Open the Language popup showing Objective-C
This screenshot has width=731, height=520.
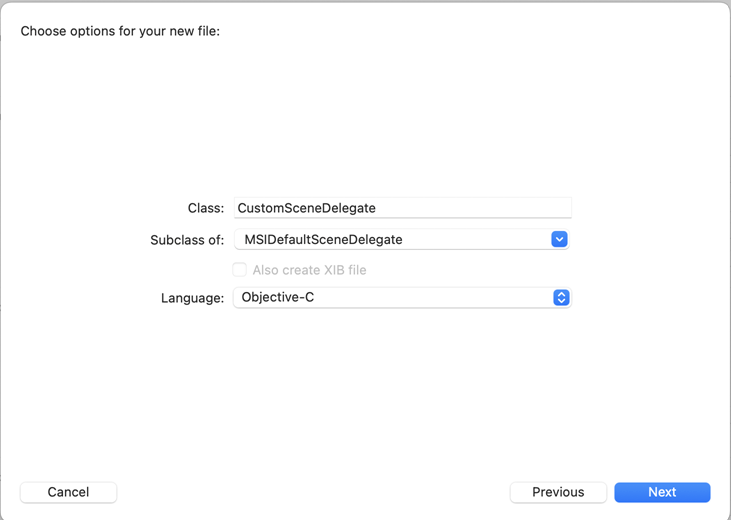pos(401,298)
